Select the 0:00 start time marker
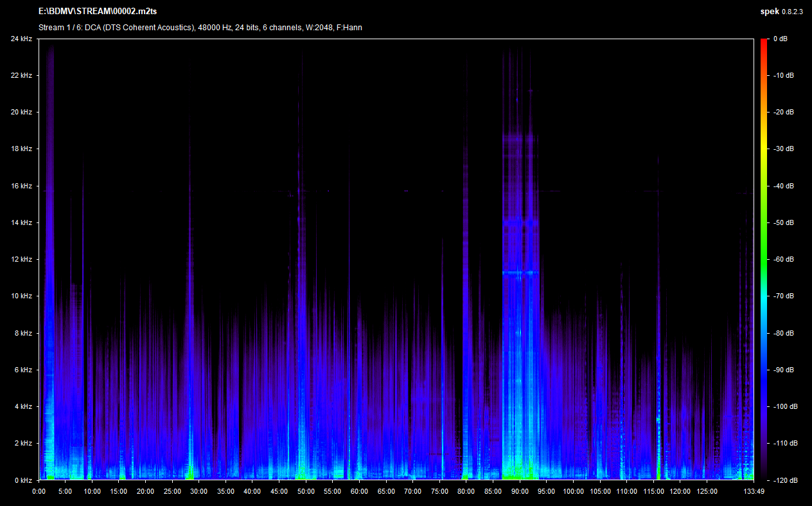Screen dimensions: 812x506 click(x=39, y=492)
